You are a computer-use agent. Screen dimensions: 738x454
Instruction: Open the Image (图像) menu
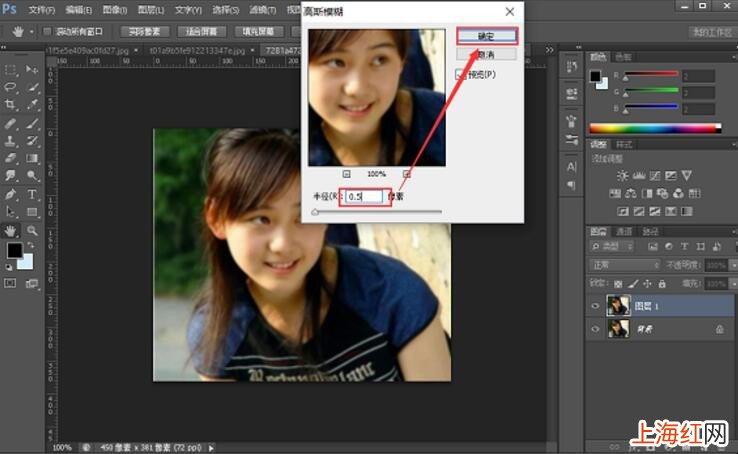click(x=115, y=10)
